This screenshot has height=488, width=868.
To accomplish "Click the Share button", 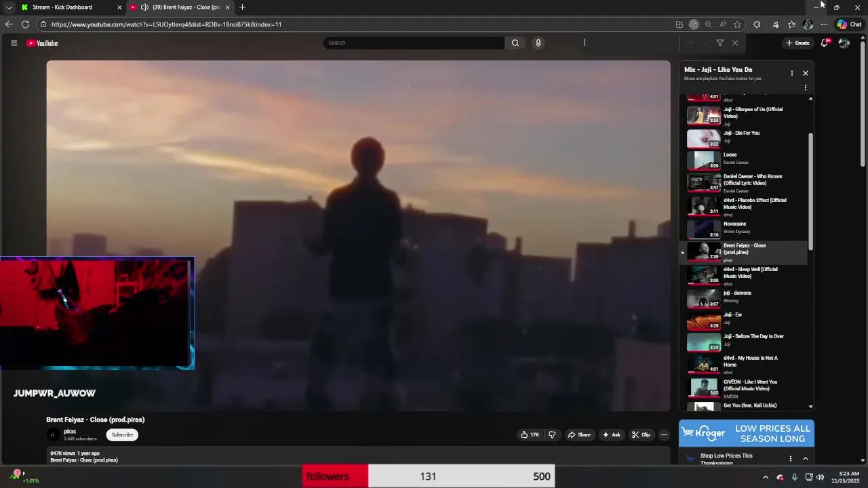I will pyautogui.click(x=579, y=434).
